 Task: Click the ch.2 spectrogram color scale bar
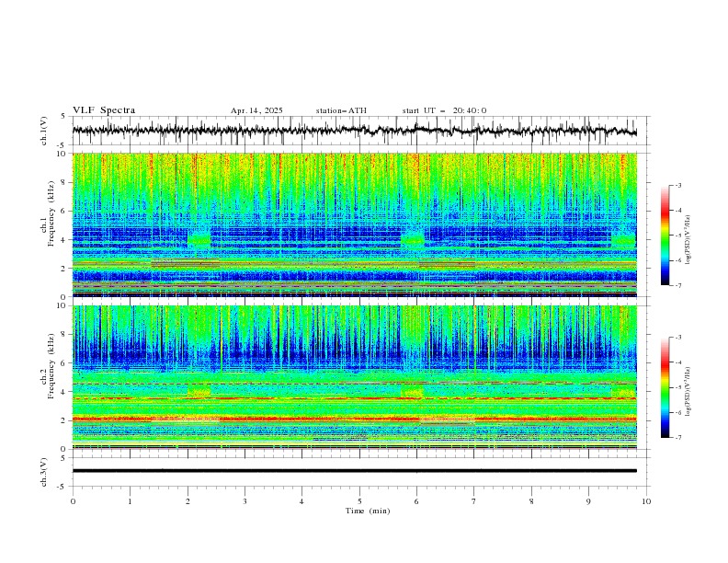[665, 387]
